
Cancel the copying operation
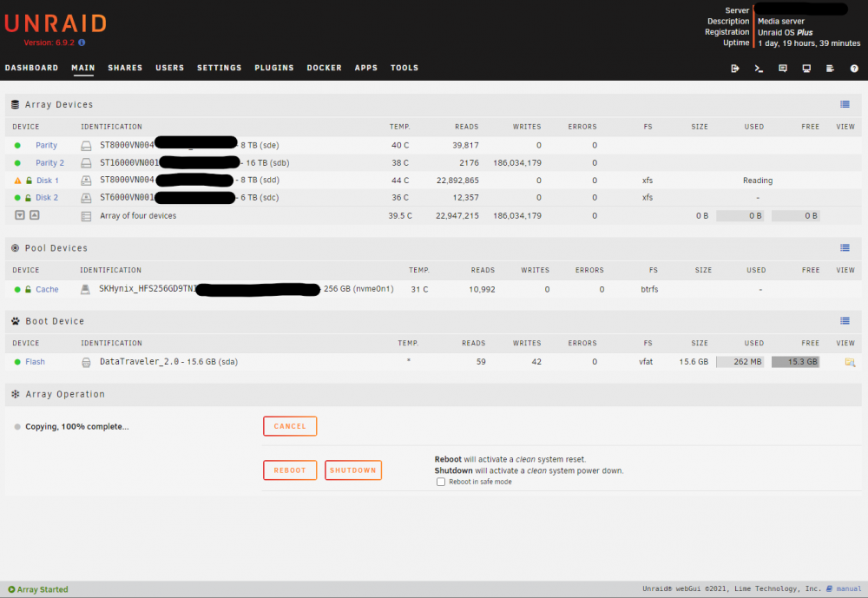click(290, 426)
